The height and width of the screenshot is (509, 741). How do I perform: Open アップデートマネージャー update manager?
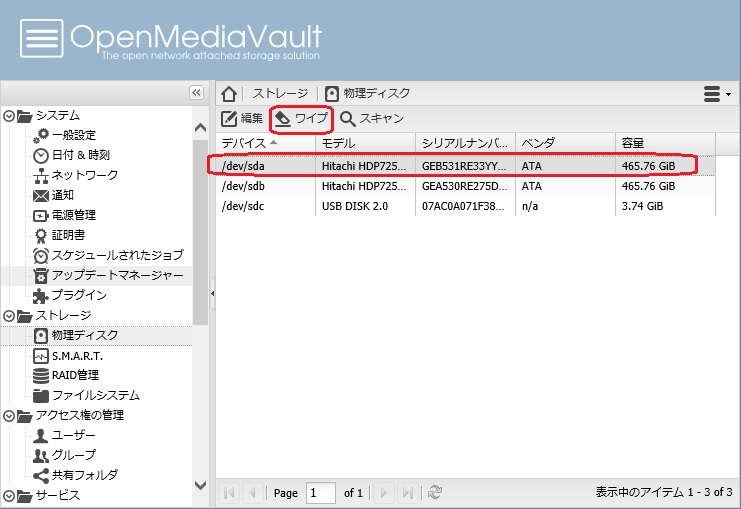[108, 275]
